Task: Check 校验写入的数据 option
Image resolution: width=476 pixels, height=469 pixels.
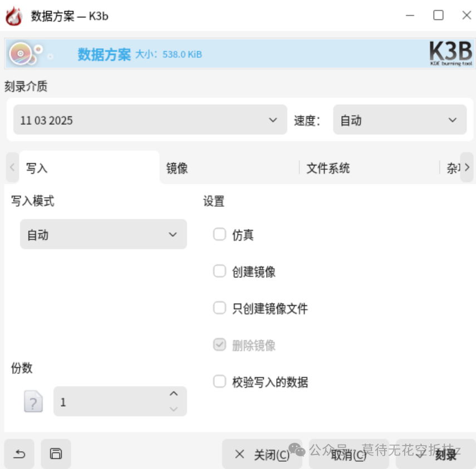Action: click(x=219, y=381)
